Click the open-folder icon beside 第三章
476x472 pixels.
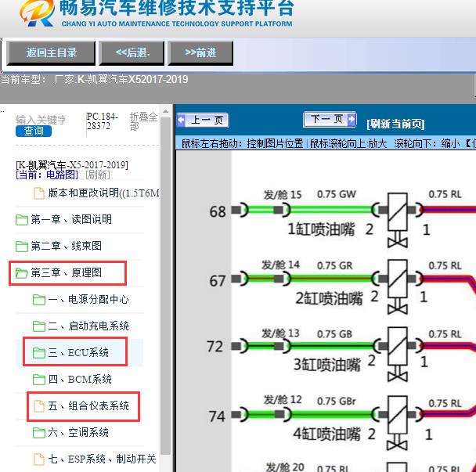22,273
